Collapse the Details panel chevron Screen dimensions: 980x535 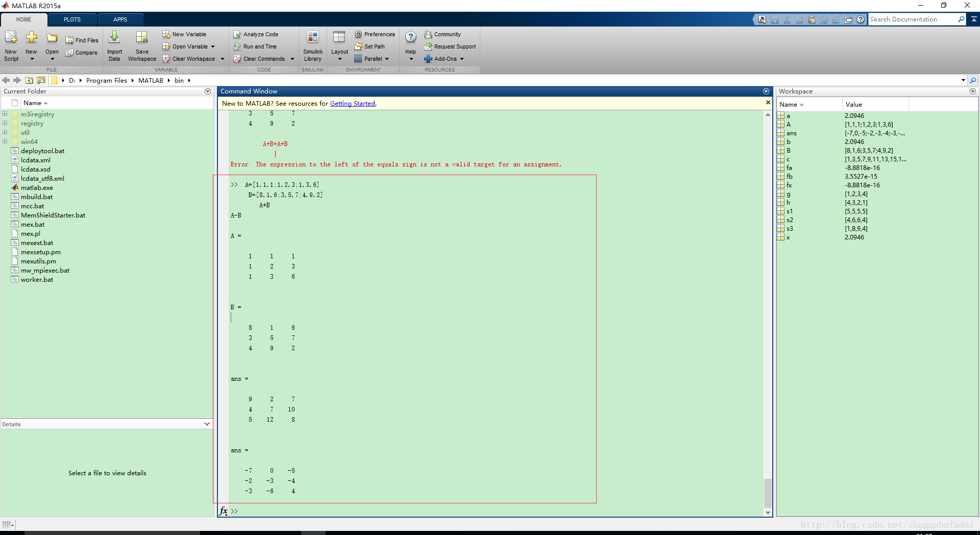pos(207,424)
